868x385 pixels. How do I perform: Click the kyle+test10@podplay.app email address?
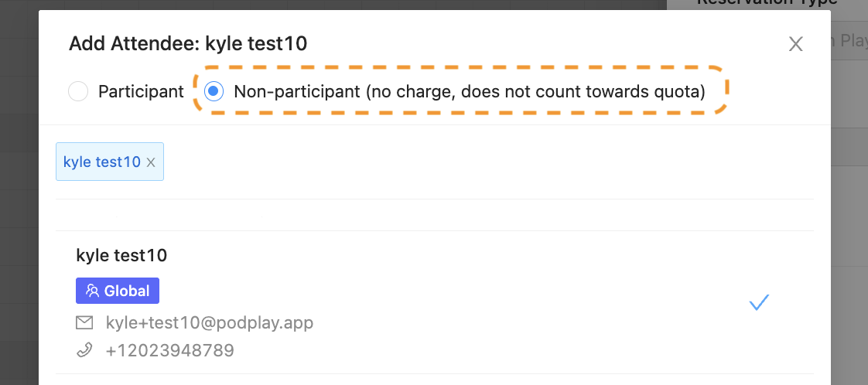tap(210, 322)
